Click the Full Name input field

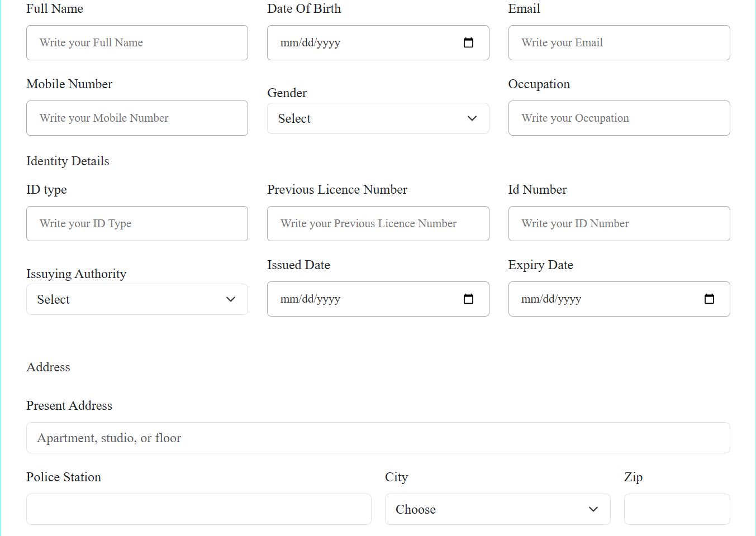tap(137, 42)
